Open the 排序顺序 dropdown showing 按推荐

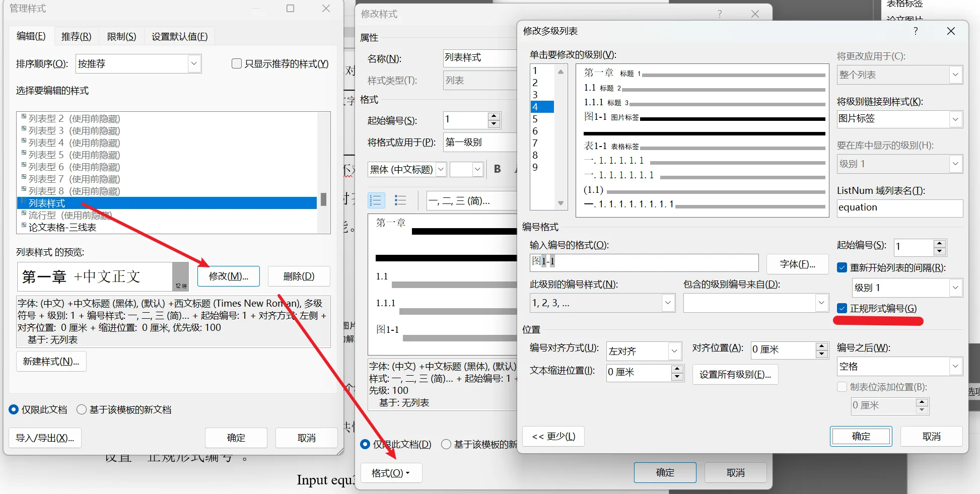194,63
